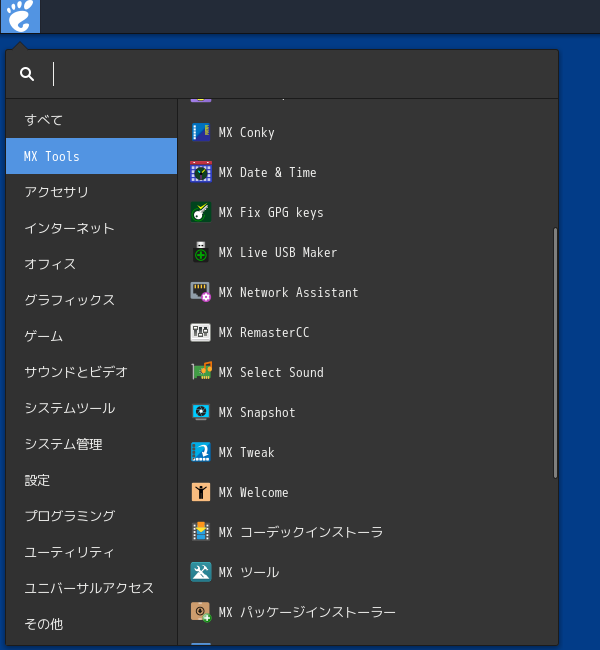Open MX Date & Time clock icon
The height and width of the screenshot is (650, 600).
pyautogui.click(x=201, y=172)
